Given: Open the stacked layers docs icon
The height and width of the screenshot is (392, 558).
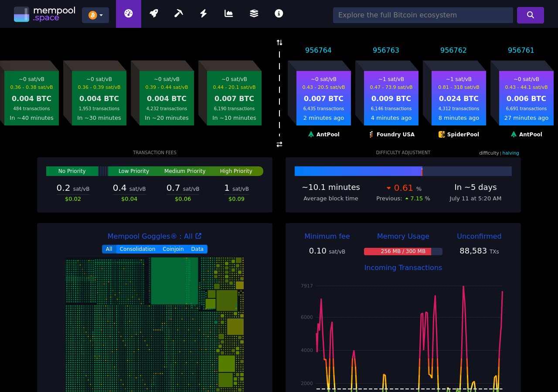Looking at the screenshot, I should pyautogui.click(x=254, y=14).
